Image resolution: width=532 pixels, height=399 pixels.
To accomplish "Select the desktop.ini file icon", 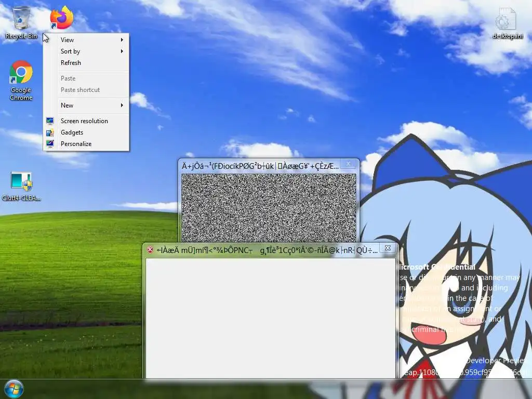I will tap(508, 23).
